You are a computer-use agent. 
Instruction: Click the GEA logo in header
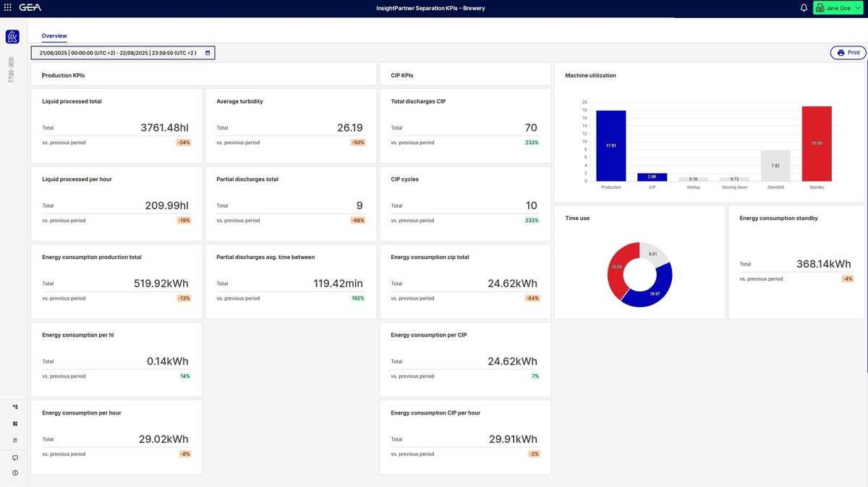coord(30,8)
